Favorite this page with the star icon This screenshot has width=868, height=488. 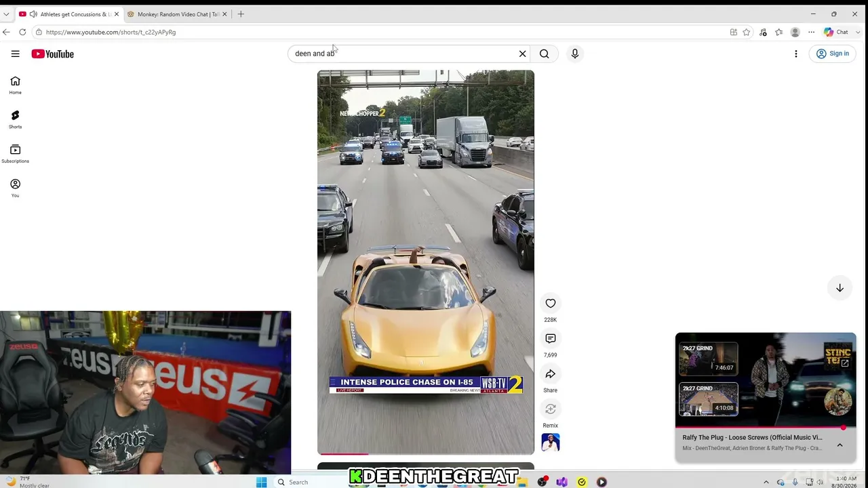(746, 32)
